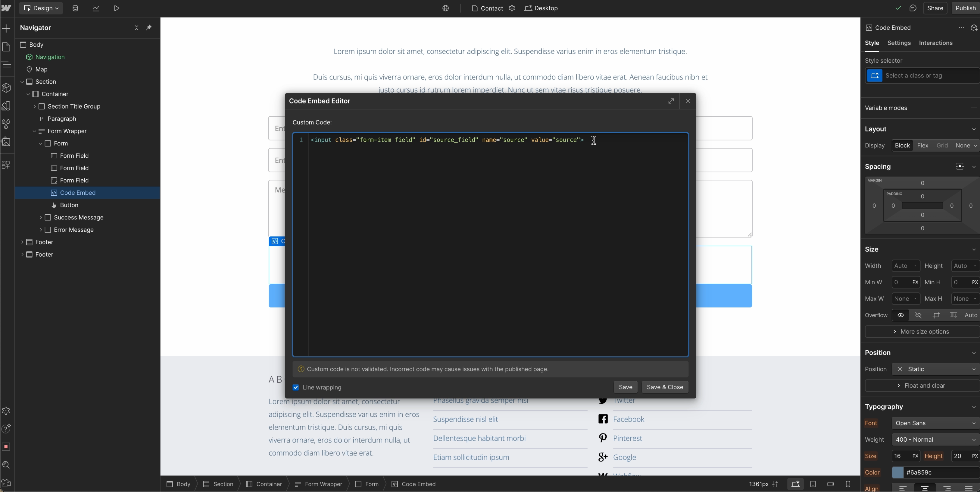Expand Section Title Group in Navigator

[35, 106]
